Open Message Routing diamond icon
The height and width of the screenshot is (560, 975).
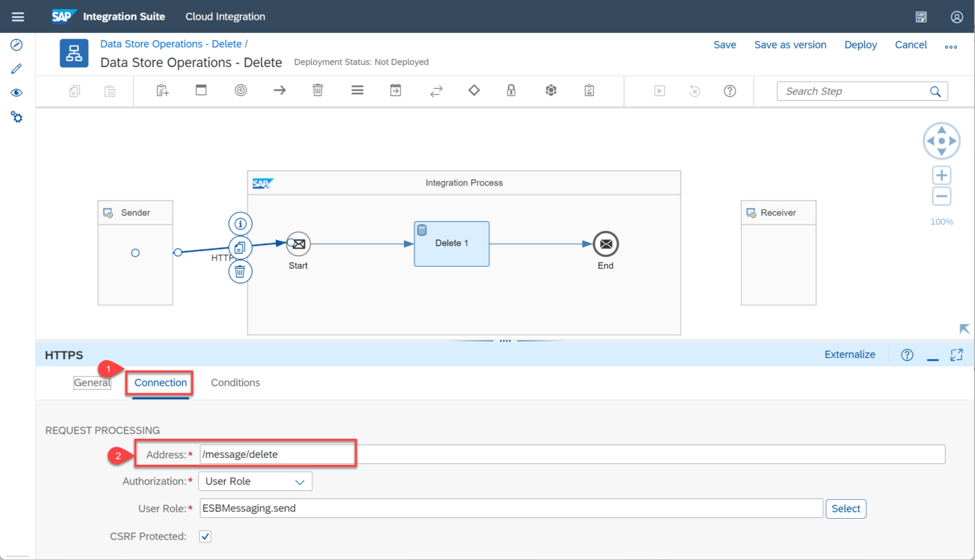(474, 90)
